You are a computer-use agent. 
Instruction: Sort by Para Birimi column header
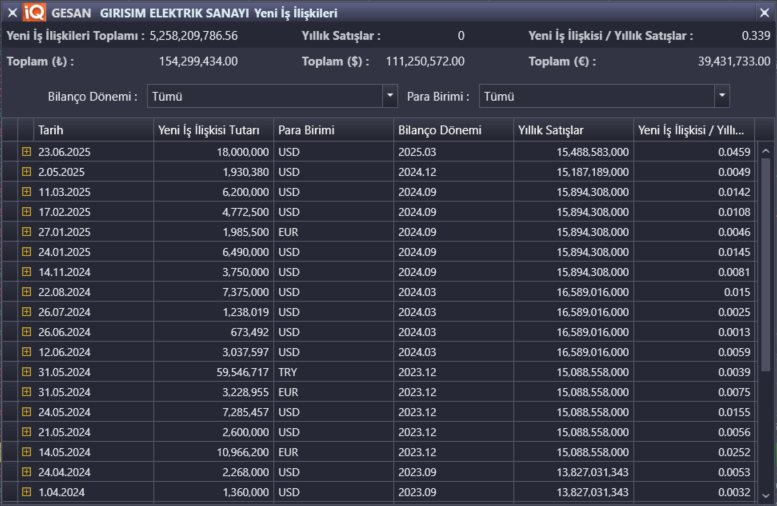333,130
